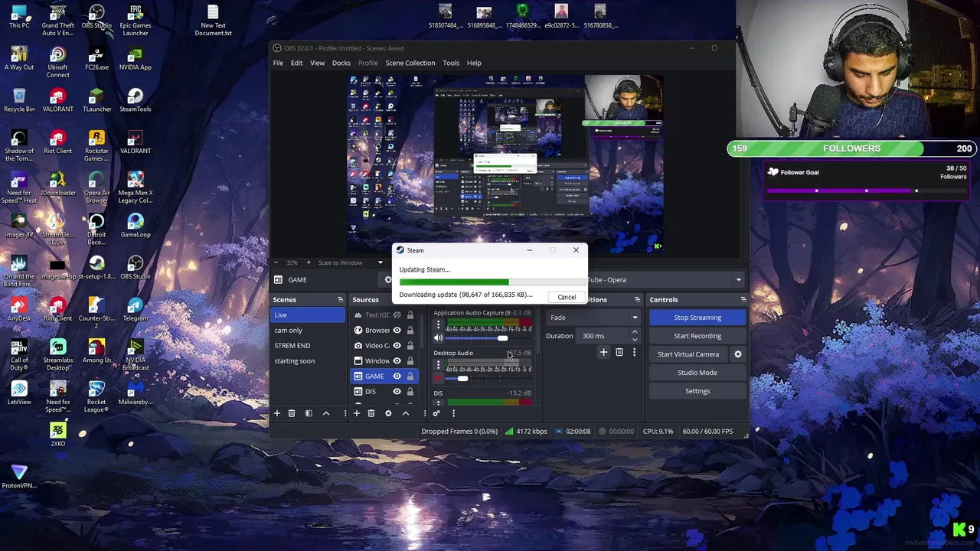Select New Text Document.txt on desktop
The height and width of the screenshot is (551, 980).
(213, 21)
